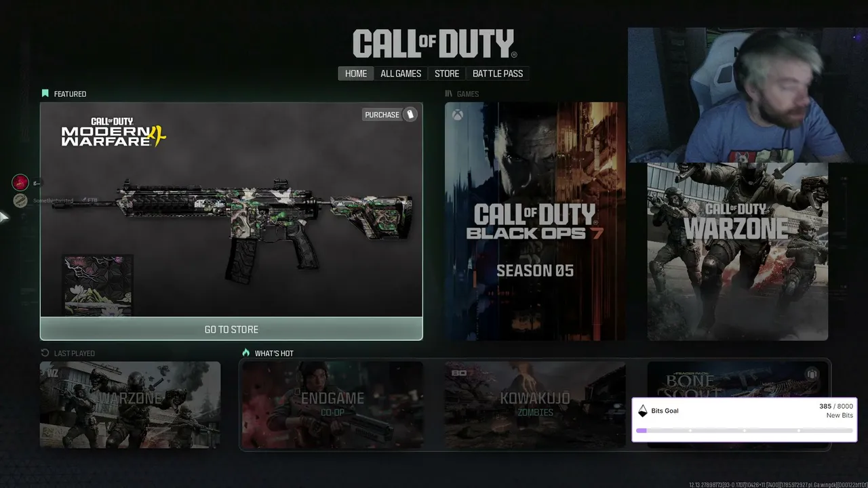868x488 pixels.
Task: Click the What's Hot flame icon
Action: [x=247, y=352]
